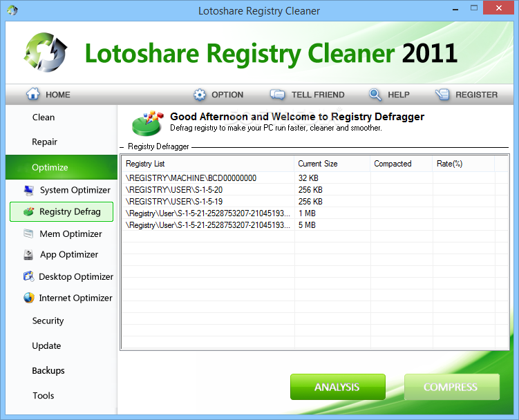Switch to the Repair section
The image size is (519, 420).
(x=44, y=142)
